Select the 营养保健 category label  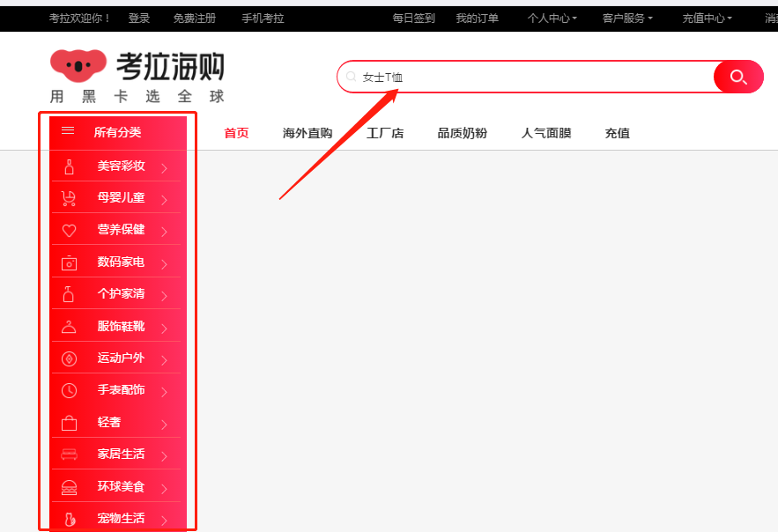click(121, 229)
